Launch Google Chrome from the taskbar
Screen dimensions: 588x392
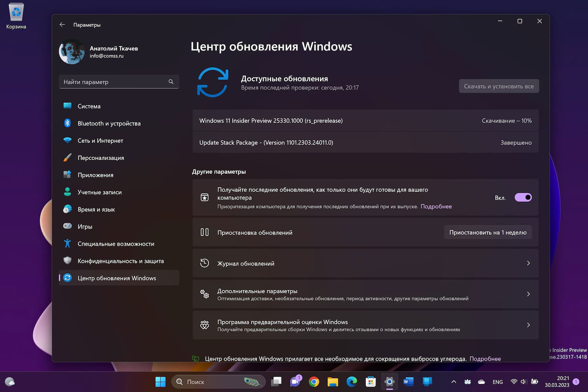(314, 381)
